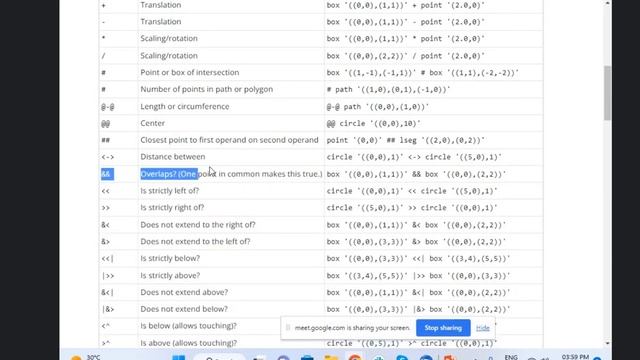Click 'Is above (allows touching)?' description
640x360 pixels.
[x=189, y=343]
